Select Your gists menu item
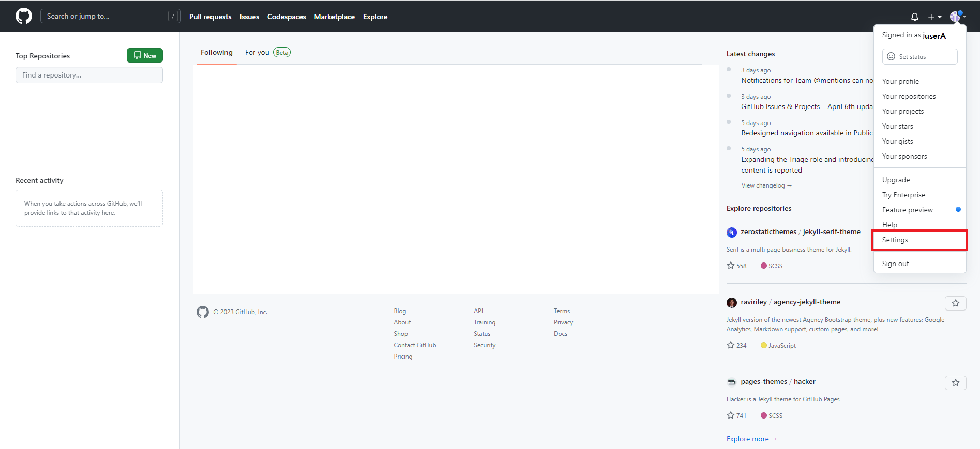The height and width of the screenshot is (449, 980). click(919, 141)
